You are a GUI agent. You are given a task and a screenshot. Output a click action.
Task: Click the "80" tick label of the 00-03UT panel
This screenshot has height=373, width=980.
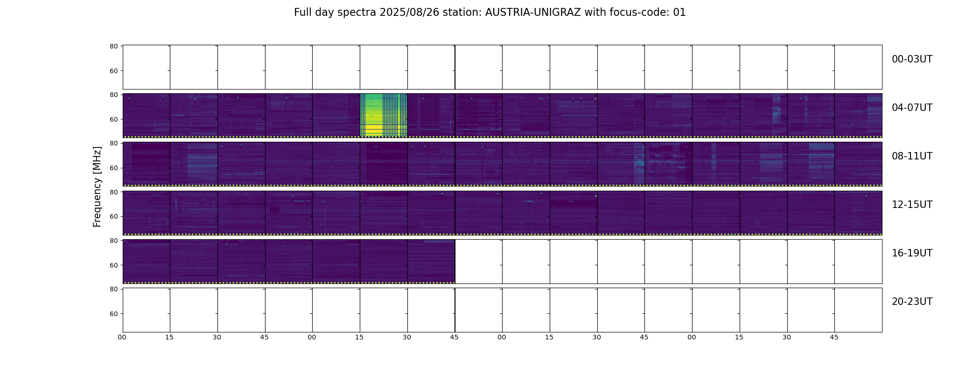coord(113,46)
